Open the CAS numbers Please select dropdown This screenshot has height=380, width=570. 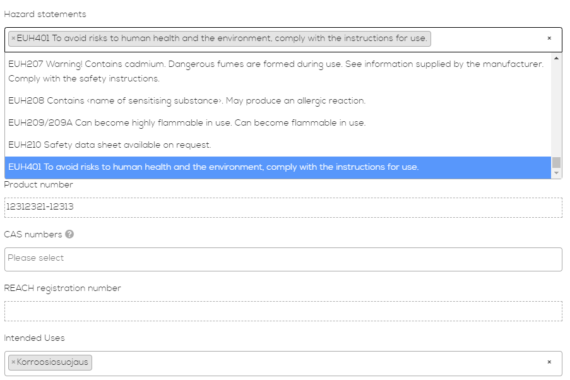coord(283,259)
